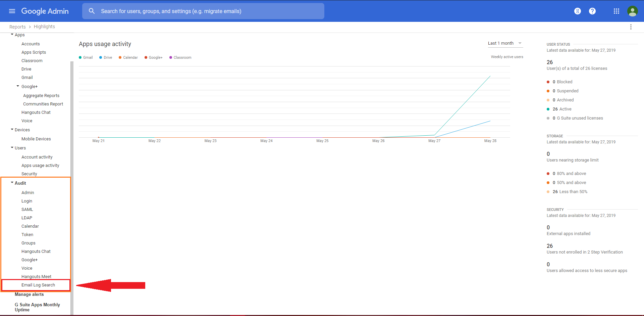Open Accounts report under Apps

[x=31, y=44]
